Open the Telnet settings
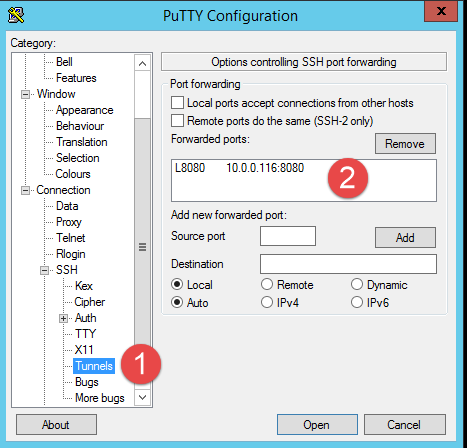Image resolution: width=467 pixels, height=448 pixels. pos(70,238)
